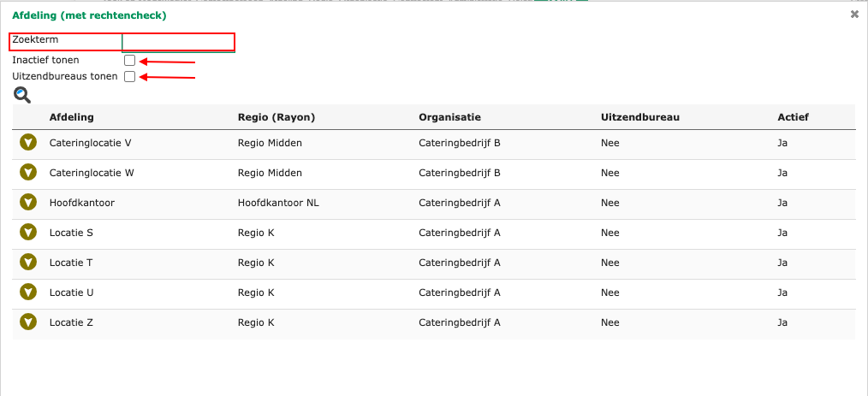Viewport: 868px width, 396px height.
Task: Click the Afdeling column header
Action: [72, 117]
